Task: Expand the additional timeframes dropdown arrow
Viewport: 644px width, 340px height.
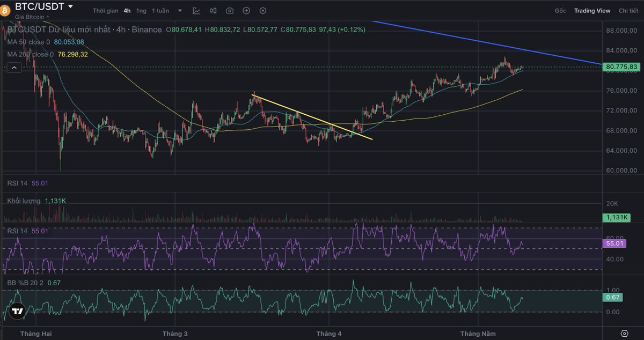Action: (180, 11)
